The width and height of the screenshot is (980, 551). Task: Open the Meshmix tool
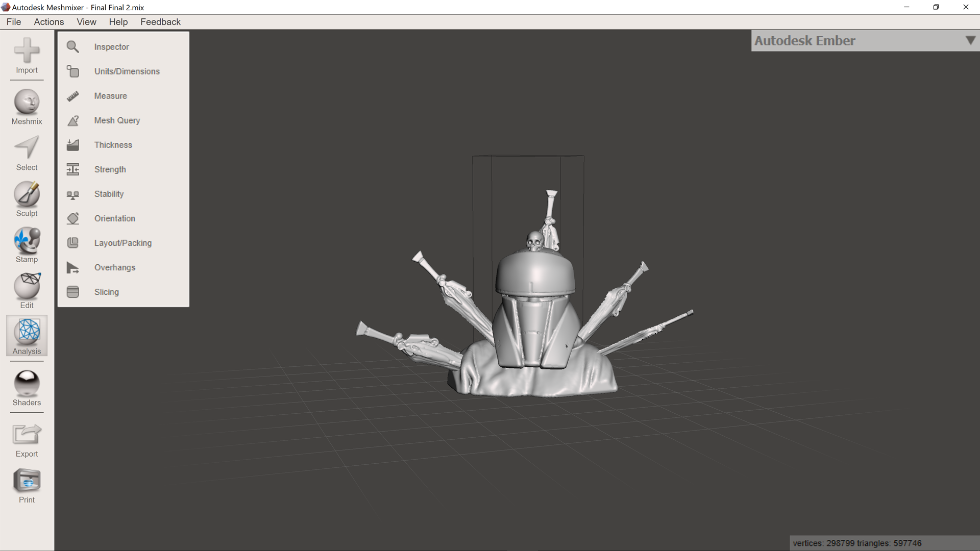coord(27,107)
